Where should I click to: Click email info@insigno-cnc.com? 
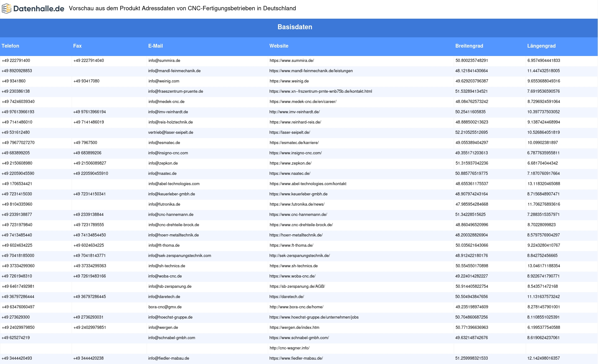point(168,153)
